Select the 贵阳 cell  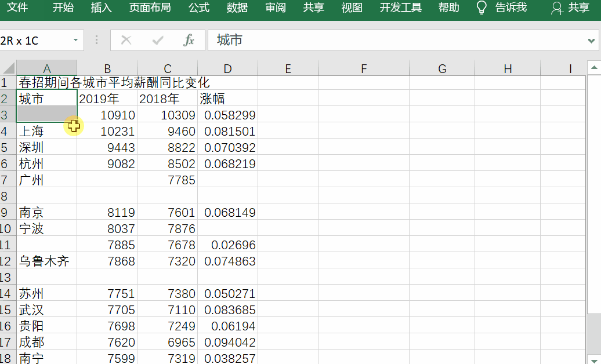(x=47, y=326)
